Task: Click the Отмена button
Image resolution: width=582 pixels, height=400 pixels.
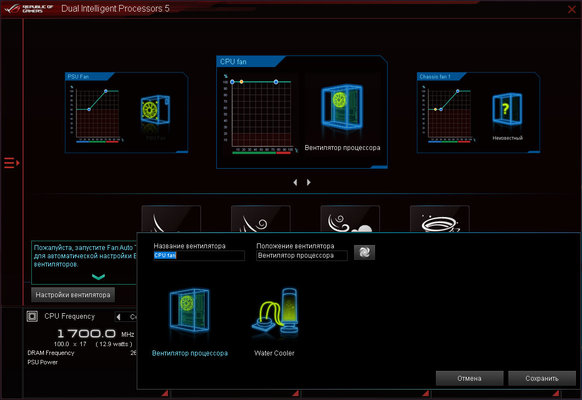Action: pos(470,378)
